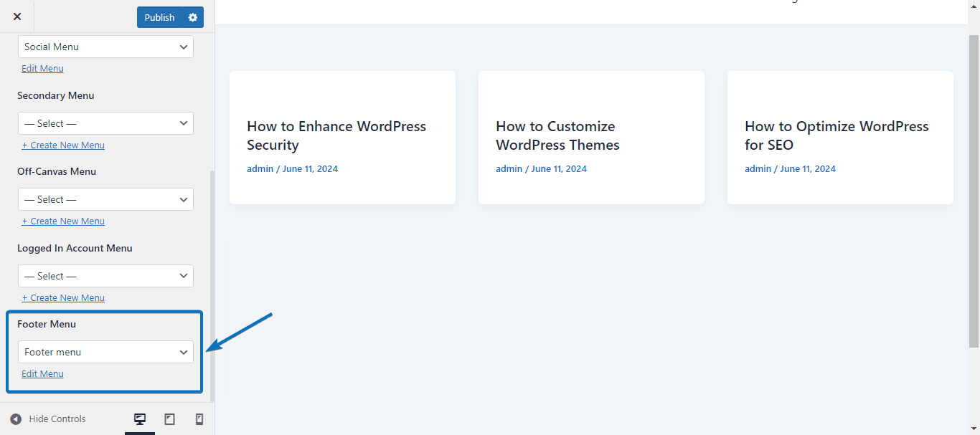Click admin author on Enhance Security card
980x435 pixels.
pos(260,169)
